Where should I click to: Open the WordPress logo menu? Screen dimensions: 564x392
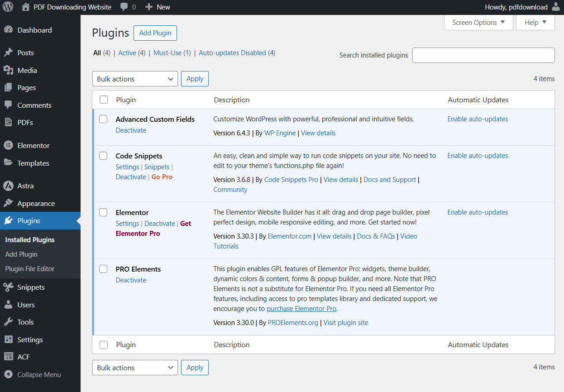coord(8,7)
